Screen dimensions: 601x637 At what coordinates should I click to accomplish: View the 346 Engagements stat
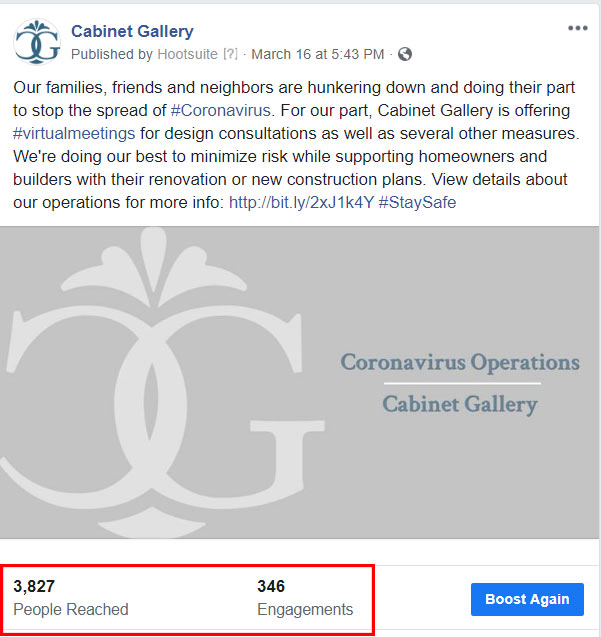305,597
